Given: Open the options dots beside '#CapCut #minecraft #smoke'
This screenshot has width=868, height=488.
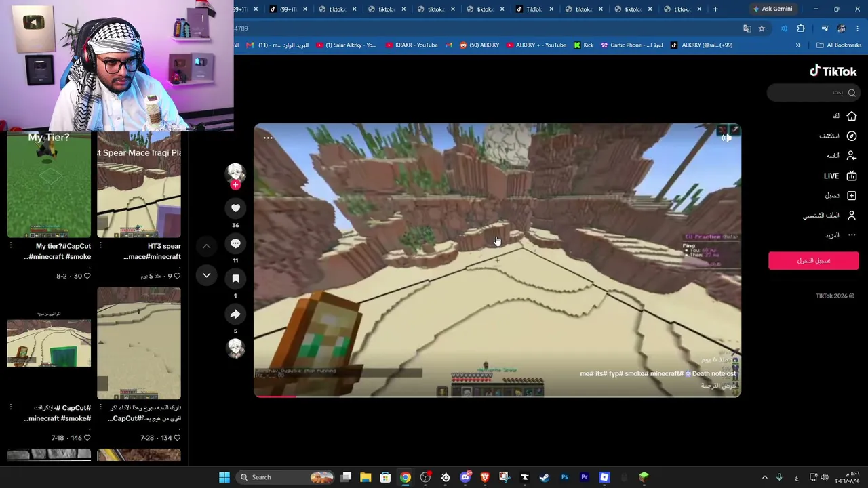Looking at the screenshot, I should point(10,407).
